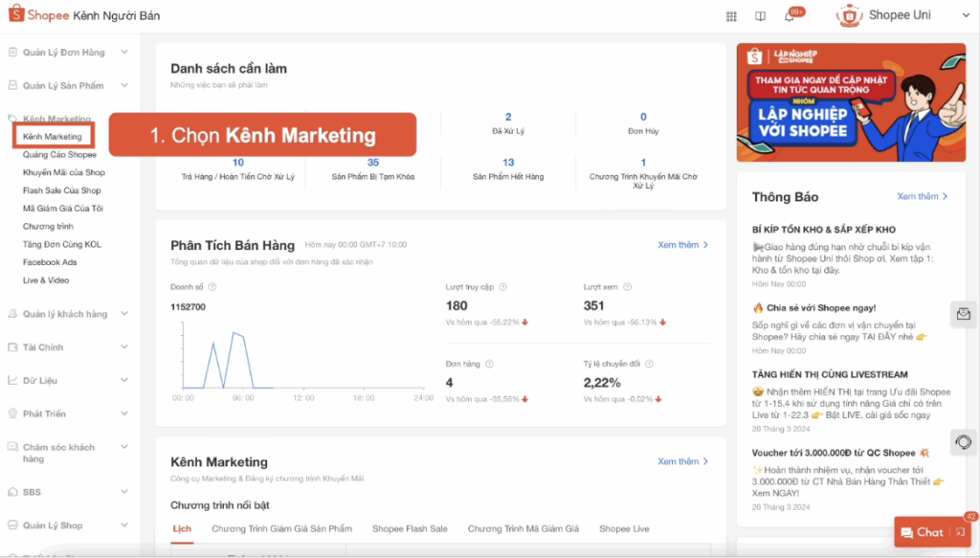Open the Shopee Uni account dropdown arrow
Image resolution: width=980 pixels, height=558 pixels.
coord(965,15)
